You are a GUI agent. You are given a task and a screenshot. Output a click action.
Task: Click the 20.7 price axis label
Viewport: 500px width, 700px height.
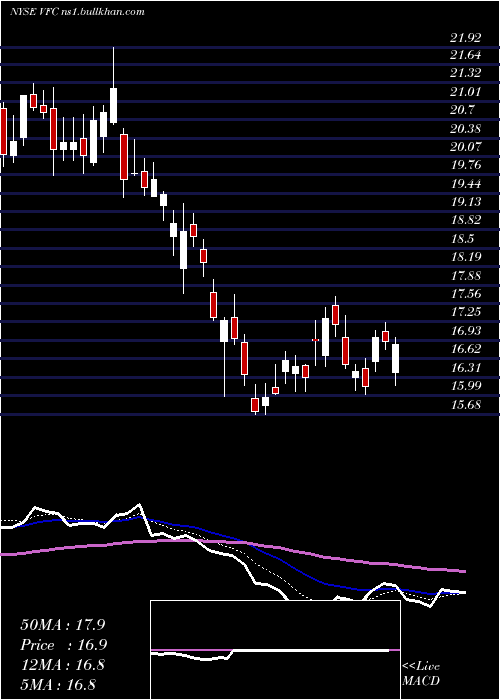(x=462, y=111)
